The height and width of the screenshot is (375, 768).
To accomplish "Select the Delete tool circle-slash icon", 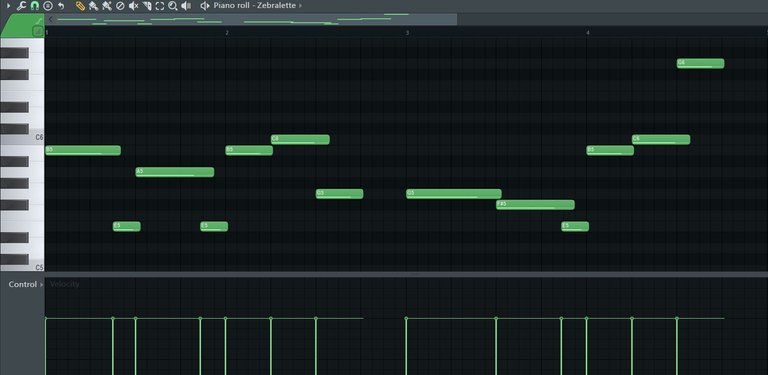I will pyautogui.click(x=120, y=6).
